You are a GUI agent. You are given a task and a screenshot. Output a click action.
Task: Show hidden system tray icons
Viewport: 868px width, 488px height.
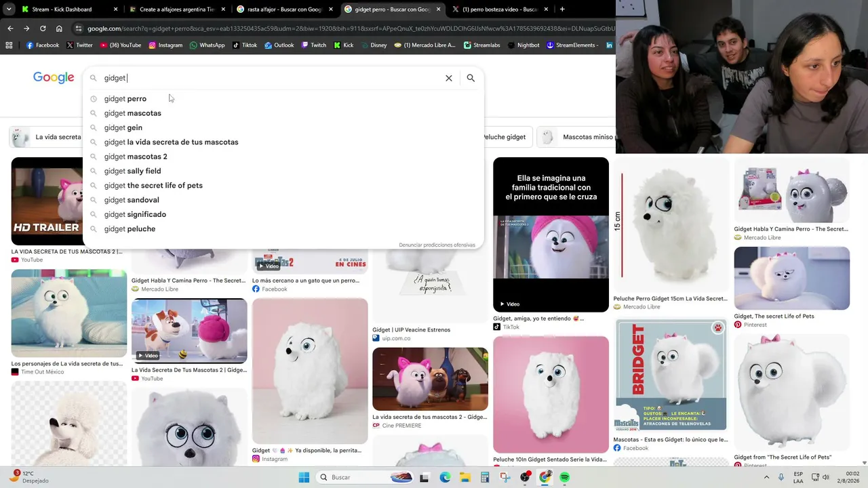(767, 477)
